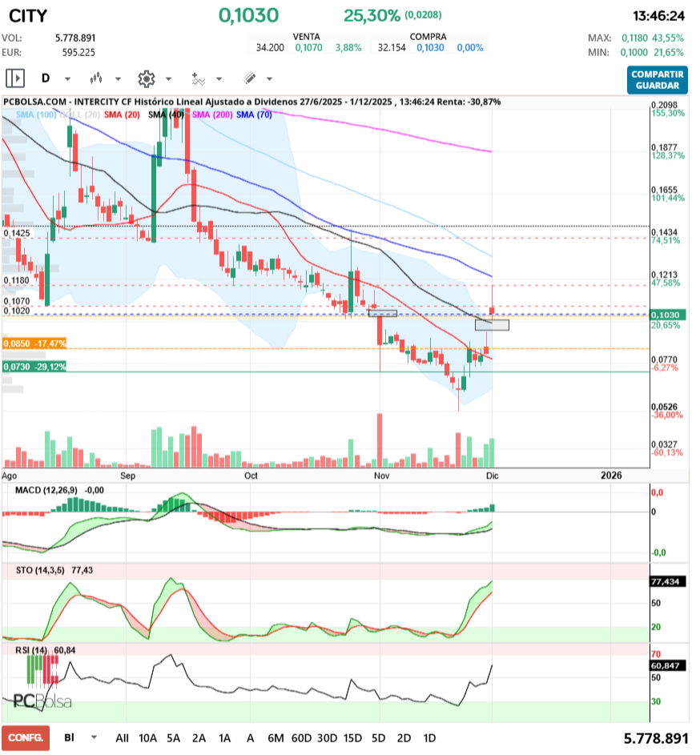The image size is (700, 755).
Task: Select the 5D time range
Action: point(378,738)
